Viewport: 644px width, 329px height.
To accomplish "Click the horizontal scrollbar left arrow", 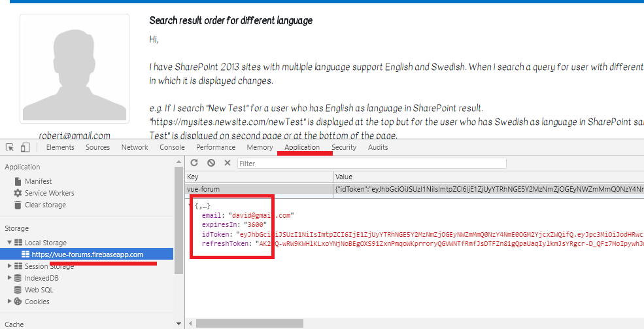I will click(190, 324).
